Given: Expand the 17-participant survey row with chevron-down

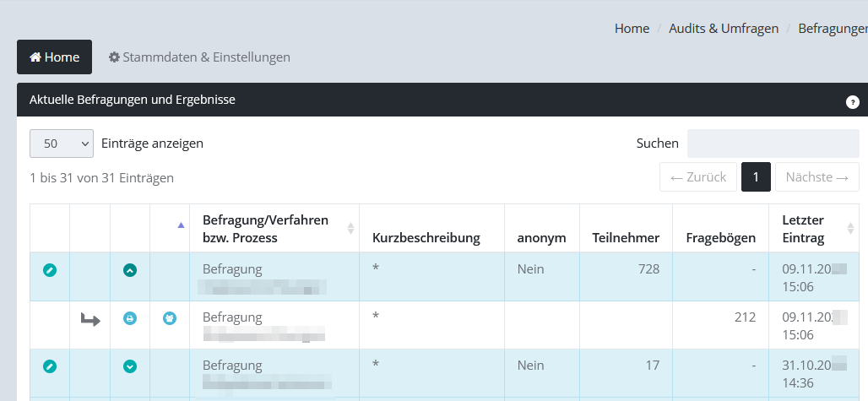Looking at the screenshot, I should (130, 366).
